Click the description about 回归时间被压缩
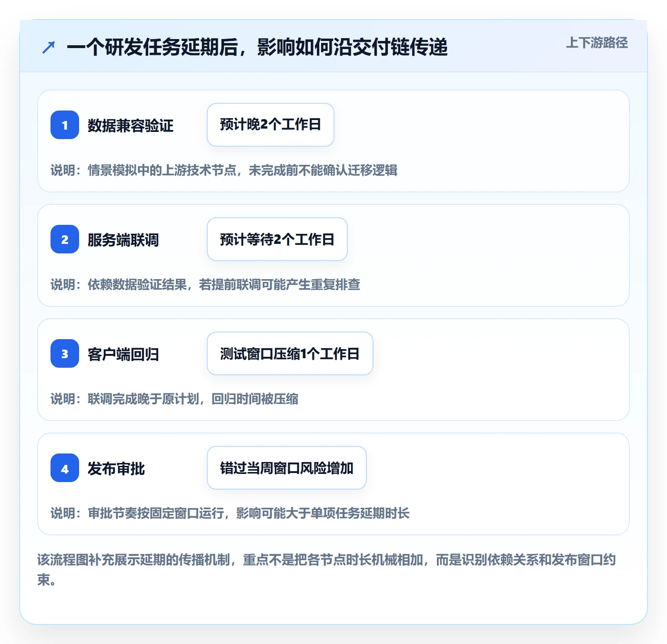The width and height of the screenshot is (667, 644). coord(174,399)
